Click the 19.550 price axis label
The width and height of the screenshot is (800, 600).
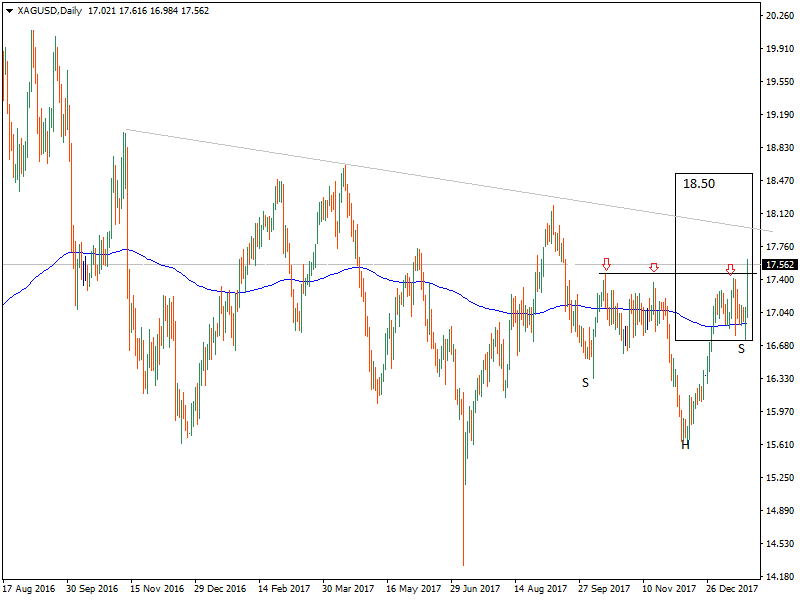tap(780, 82)
